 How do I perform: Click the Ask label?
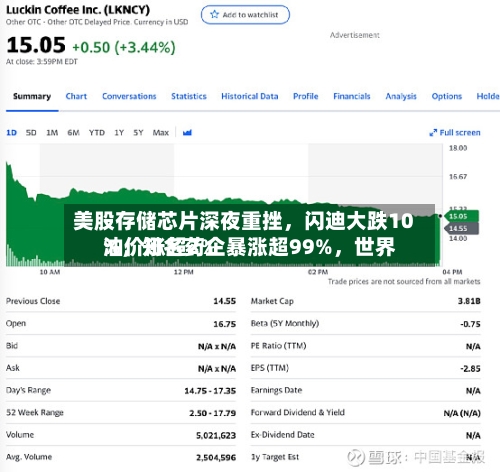13,368
